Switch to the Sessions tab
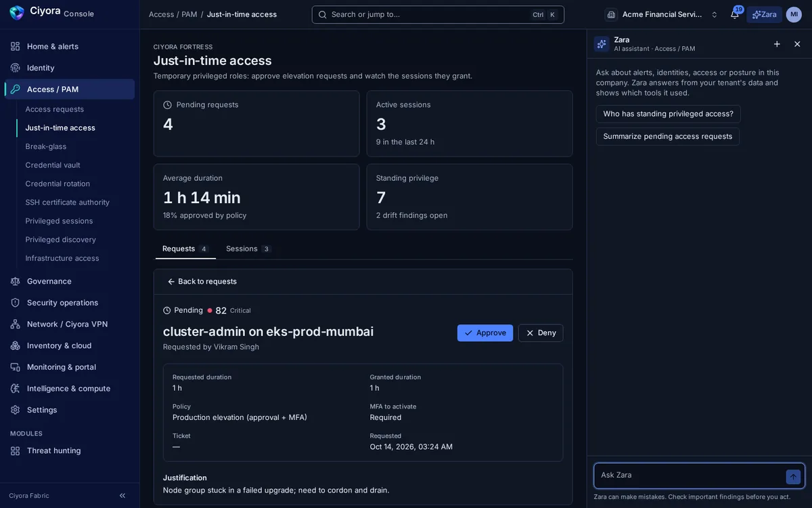 [x=248, y=249]
